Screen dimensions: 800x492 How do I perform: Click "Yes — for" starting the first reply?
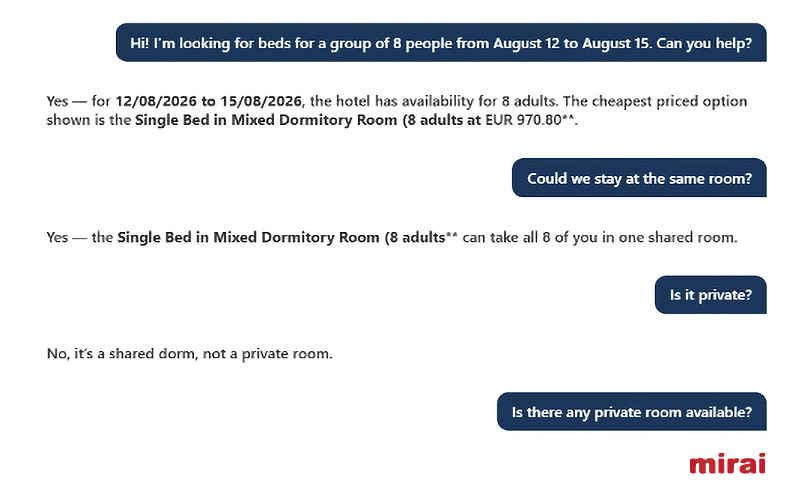pyautogui.click(x=79, y=101)
